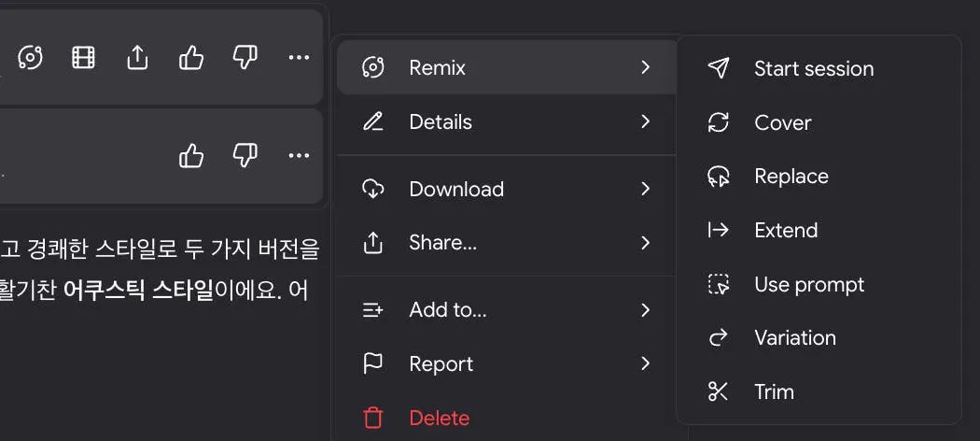Open the second track's three-dot more menu
The image size is (980, 441).
[x=299, y=156]
